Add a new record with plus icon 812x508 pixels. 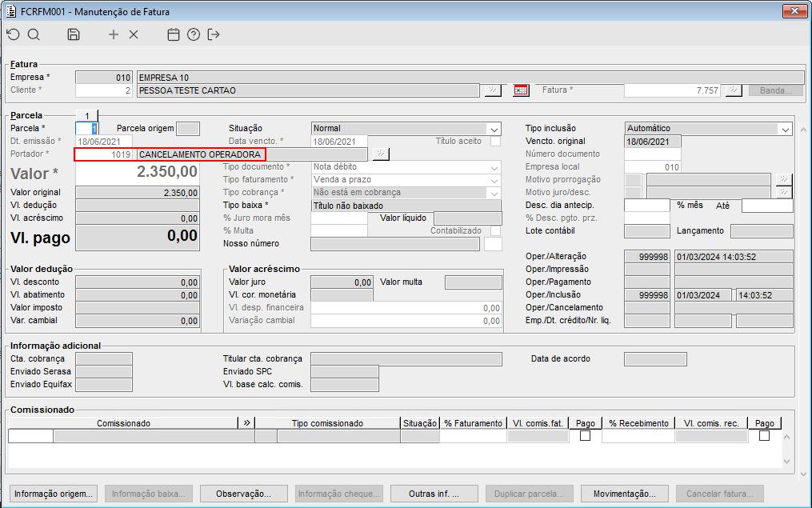pyautogui.click(x=114, y=34)
